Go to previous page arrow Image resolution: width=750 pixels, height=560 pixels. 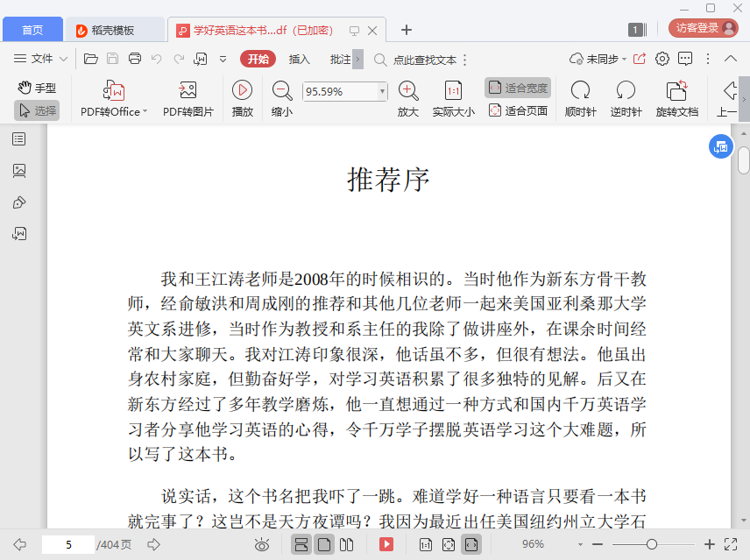(19, 544)
